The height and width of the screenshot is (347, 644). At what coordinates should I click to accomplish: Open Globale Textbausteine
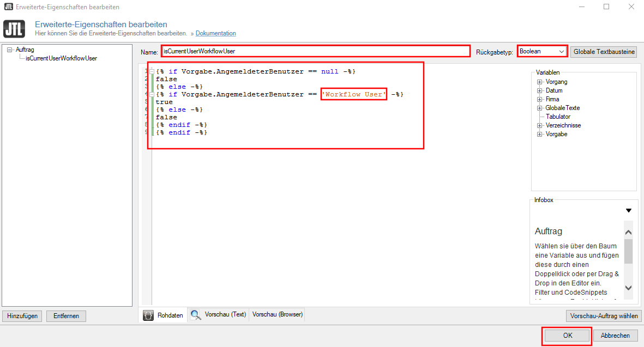604,52
